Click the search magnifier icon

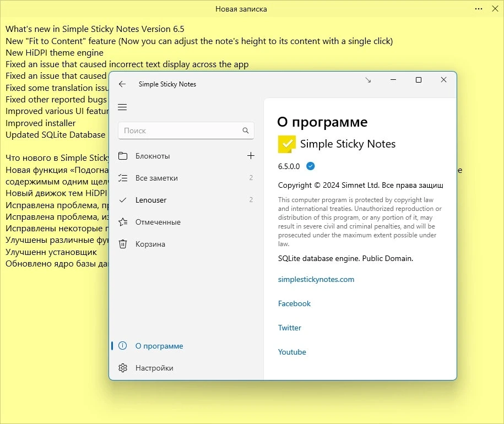[246, 131]
